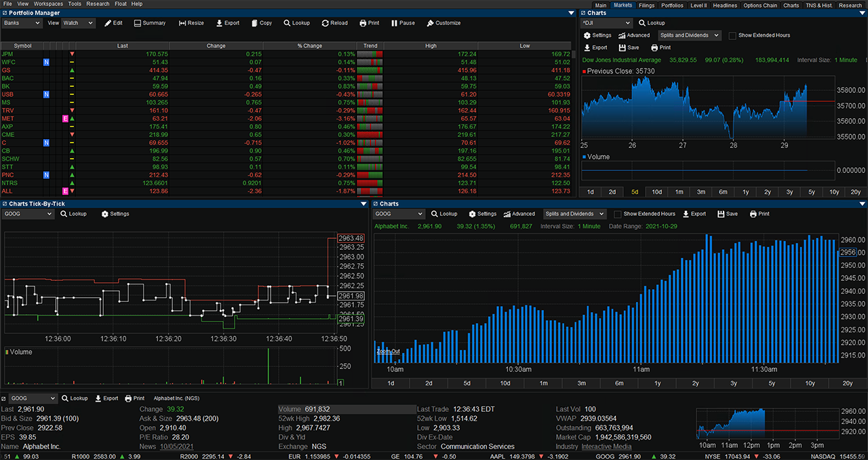Pause Portfolio Manager updates
The width and height of the screenshot is (868, 460).
(403, 23)
